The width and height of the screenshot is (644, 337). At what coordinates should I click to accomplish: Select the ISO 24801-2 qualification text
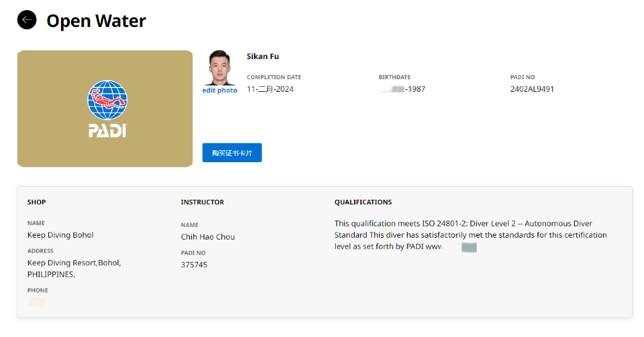(470, 235)
